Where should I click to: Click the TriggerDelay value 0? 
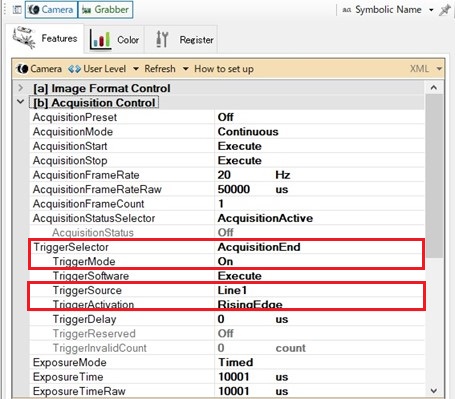221,319
